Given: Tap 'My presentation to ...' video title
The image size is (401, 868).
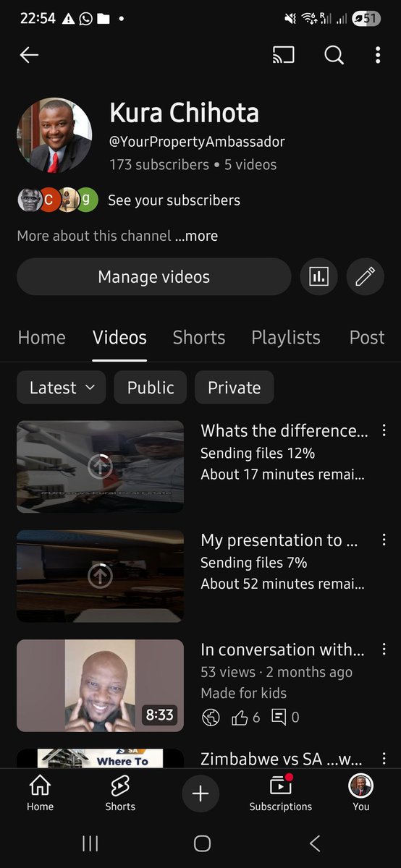Looking at the screenshot, I should tap(279, 540).
